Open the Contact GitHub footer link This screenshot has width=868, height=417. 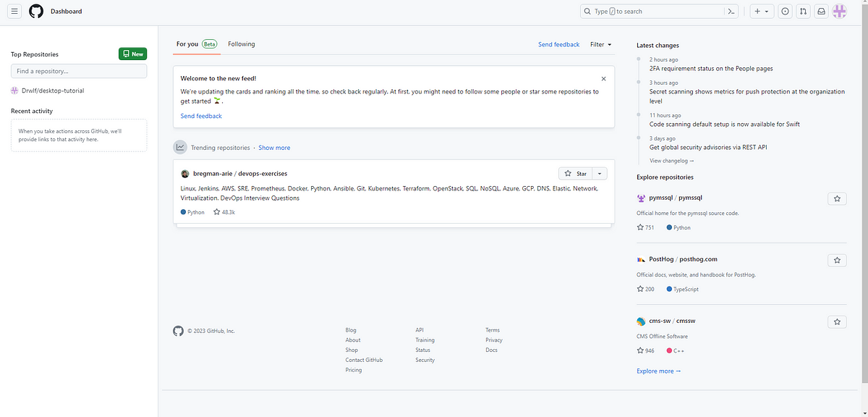(x=364, y=361)
